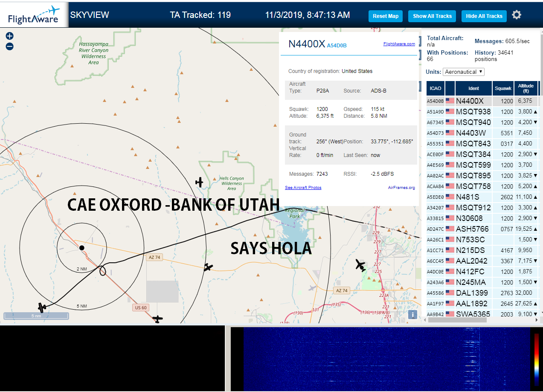Select the N753SC aircraft row

482,240
